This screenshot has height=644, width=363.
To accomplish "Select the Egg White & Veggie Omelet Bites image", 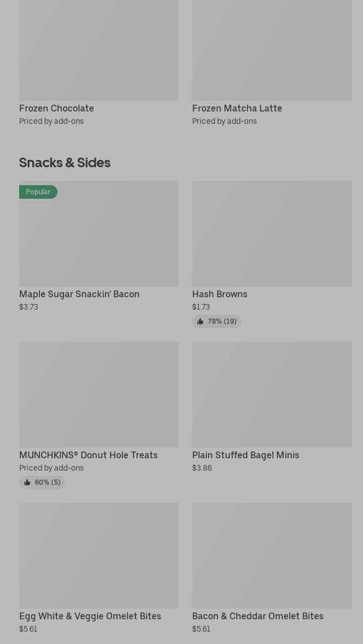I will [99, 556].
